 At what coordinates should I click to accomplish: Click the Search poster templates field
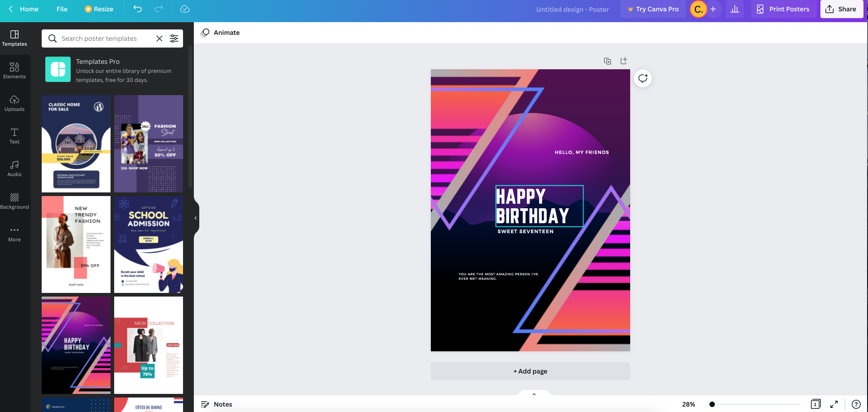pyautogui.click(x=106, y=38)
